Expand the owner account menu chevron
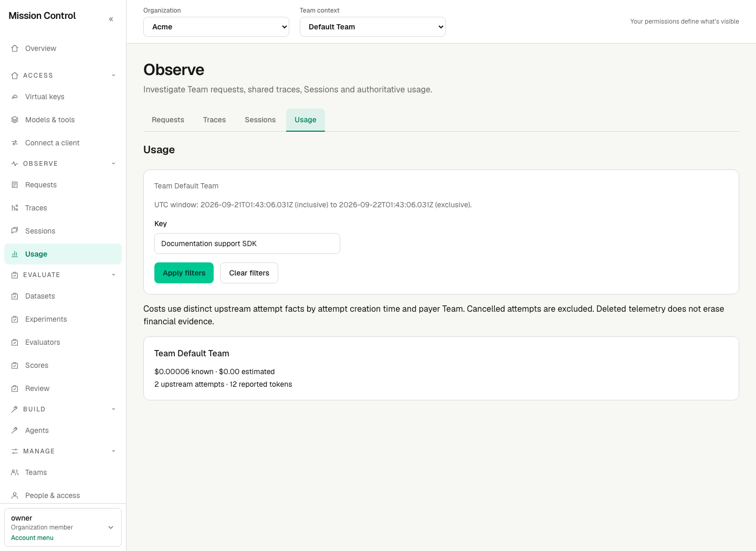 pyautogui.click(x=111, y=527)
